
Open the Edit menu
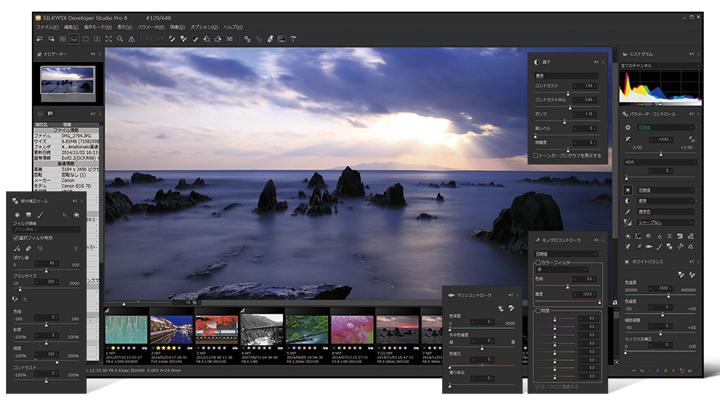click(x=71, y=28)
